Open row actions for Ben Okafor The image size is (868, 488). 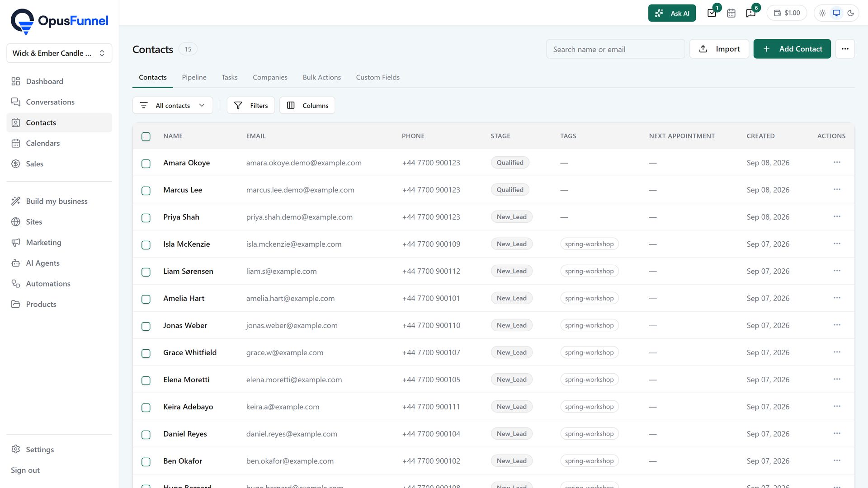(x=837, y=460)
